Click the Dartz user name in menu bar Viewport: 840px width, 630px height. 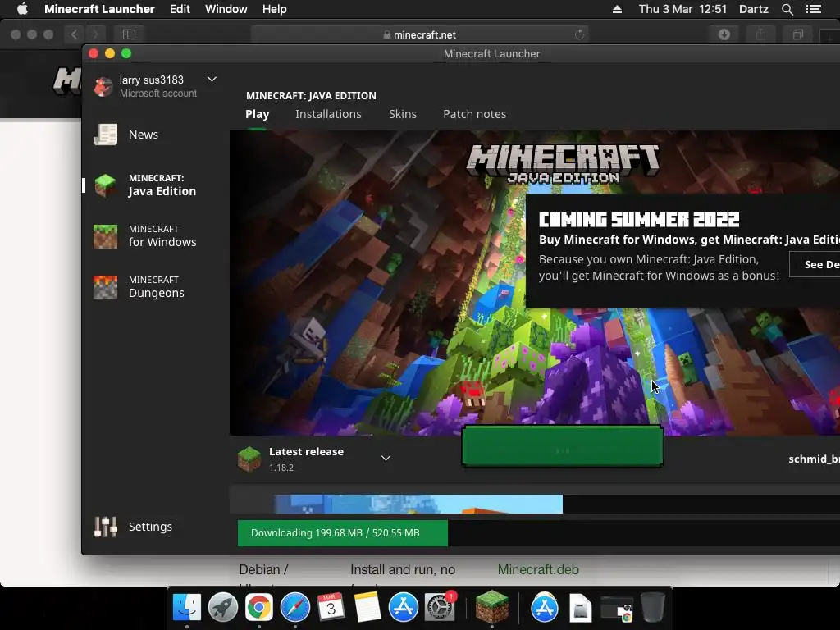(x=754, y=9)
